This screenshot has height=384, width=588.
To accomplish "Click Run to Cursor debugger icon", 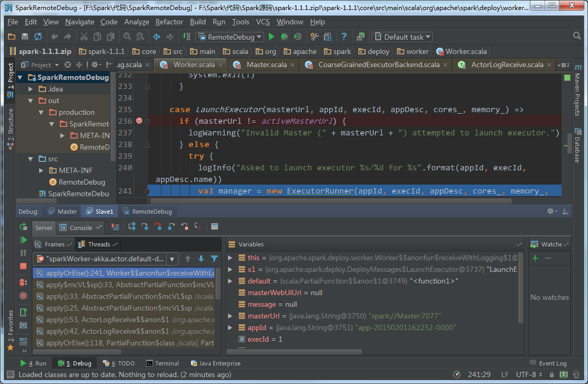I will 197,227.
